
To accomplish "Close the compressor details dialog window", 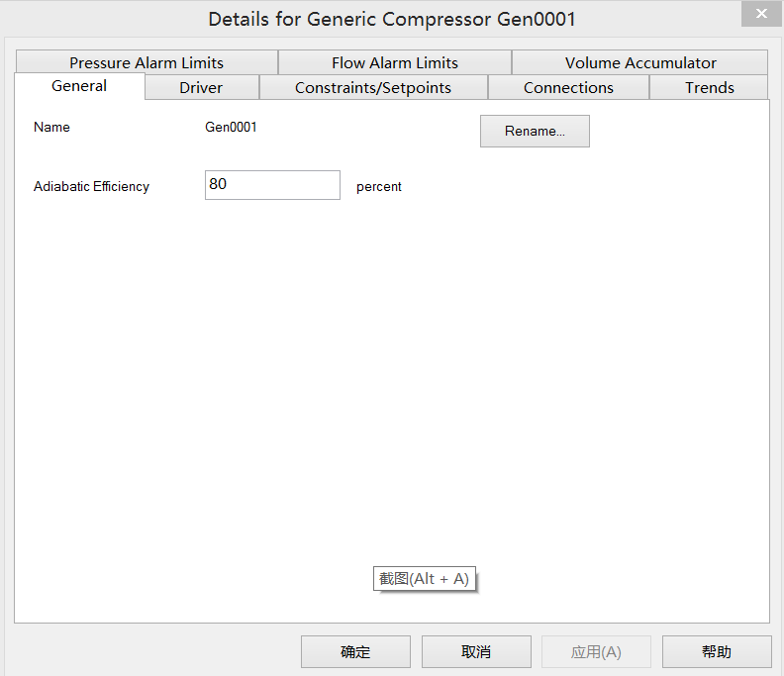I will (x=760, y=14).
